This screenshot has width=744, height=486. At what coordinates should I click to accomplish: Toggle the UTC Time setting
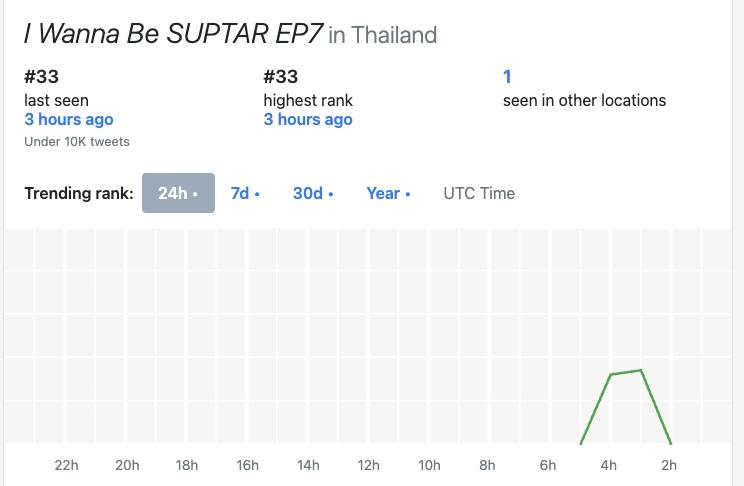tap(479, 193)
